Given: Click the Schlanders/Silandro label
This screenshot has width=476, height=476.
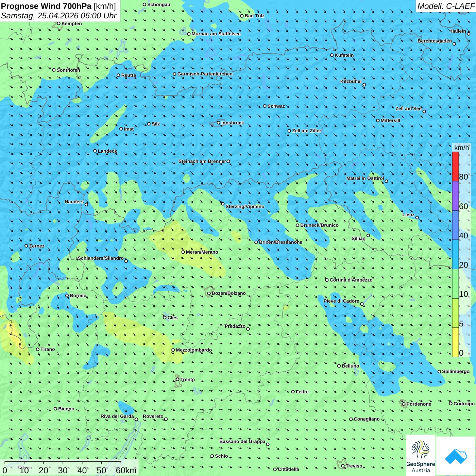Looking at the screenshot, I should (x=101, y=258).
